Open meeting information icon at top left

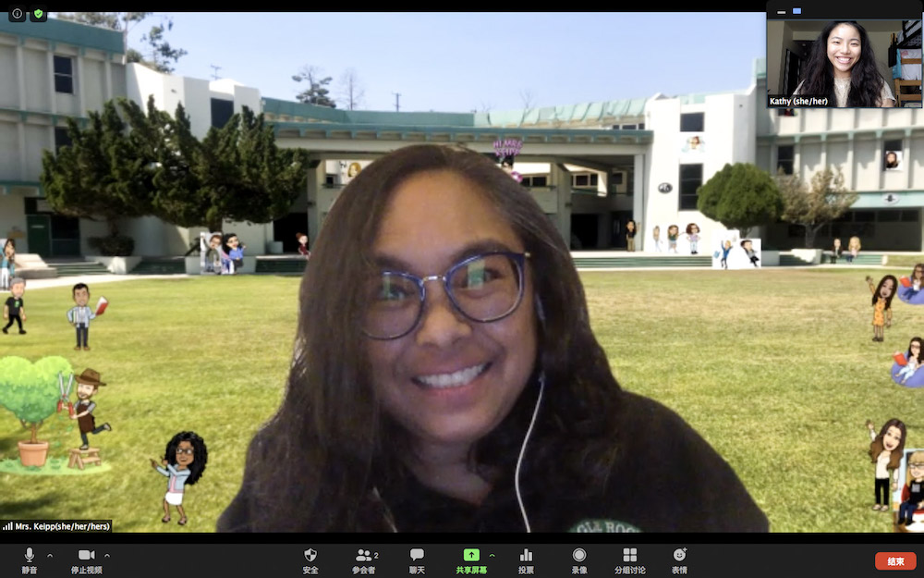(17, 14)
